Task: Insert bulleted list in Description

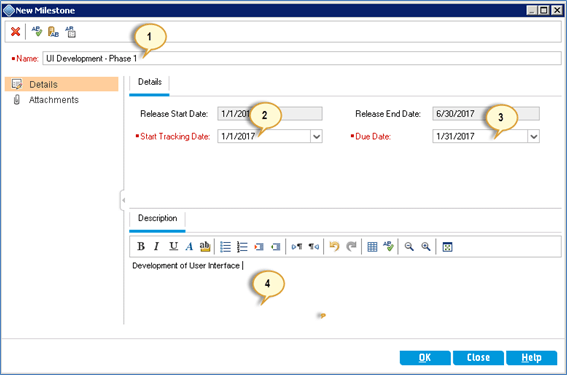Action: (225, 247)
